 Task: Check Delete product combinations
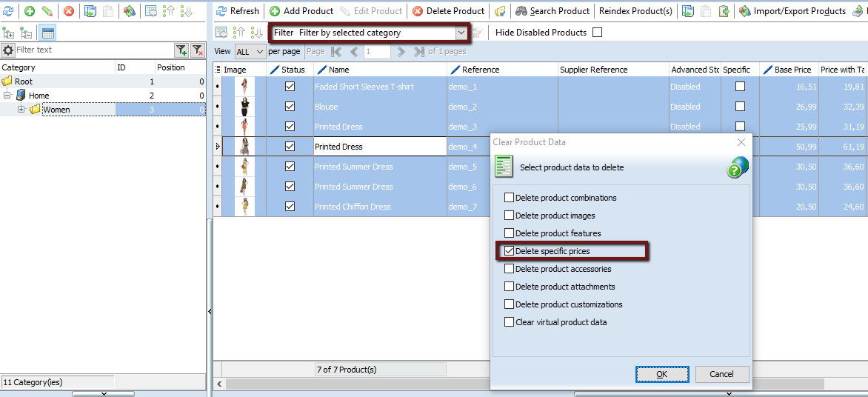(510, 198)
